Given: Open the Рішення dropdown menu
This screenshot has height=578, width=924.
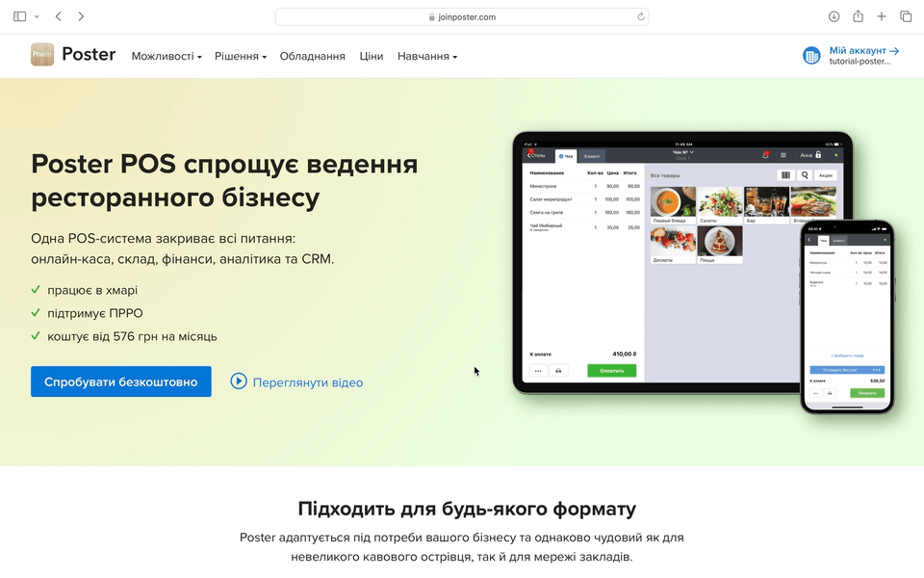Looking at the screenshot, I should tap(239, 56).
